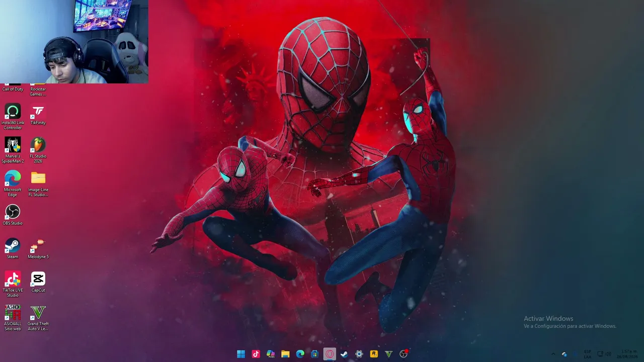The width and height of the screenshot is (644, 362).
Task: Select the Steam desktop shortcut
Action: (13, 248)
